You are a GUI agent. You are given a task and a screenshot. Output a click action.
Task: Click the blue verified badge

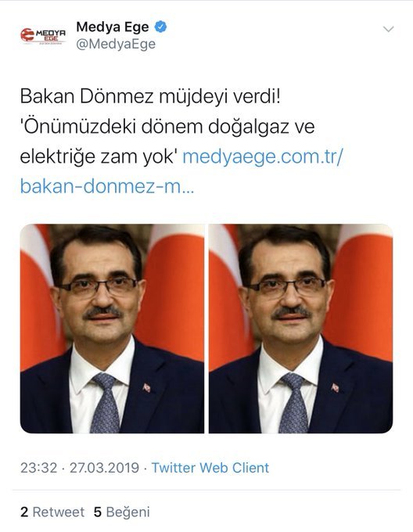click(x=160, y=27)
